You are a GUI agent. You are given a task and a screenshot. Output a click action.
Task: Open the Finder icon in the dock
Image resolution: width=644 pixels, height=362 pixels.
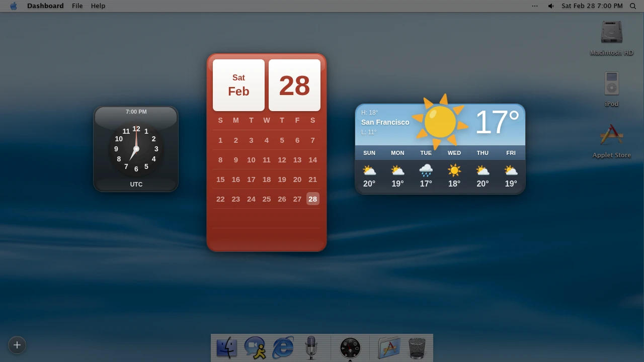(x=226, y=347)
